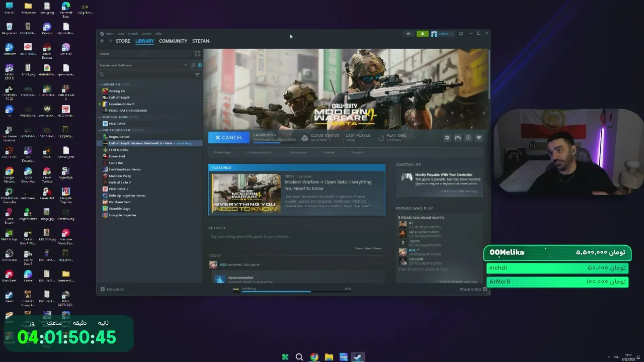644x362 pixels.
Task: Open the View menu
Action: click(x=121, y=34)
